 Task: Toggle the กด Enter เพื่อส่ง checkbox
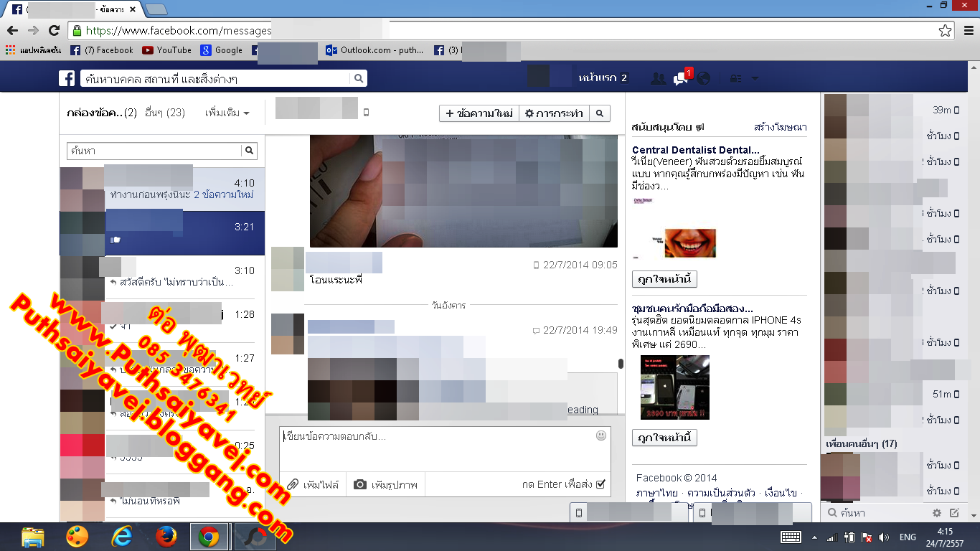click(x=600, y=484)
